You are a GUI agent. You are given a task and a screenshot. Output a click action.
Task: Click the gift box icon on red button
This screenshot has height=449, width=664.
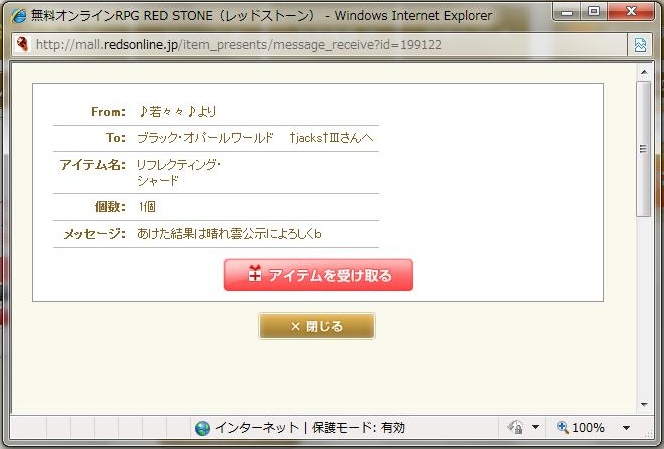pos(254,275)
